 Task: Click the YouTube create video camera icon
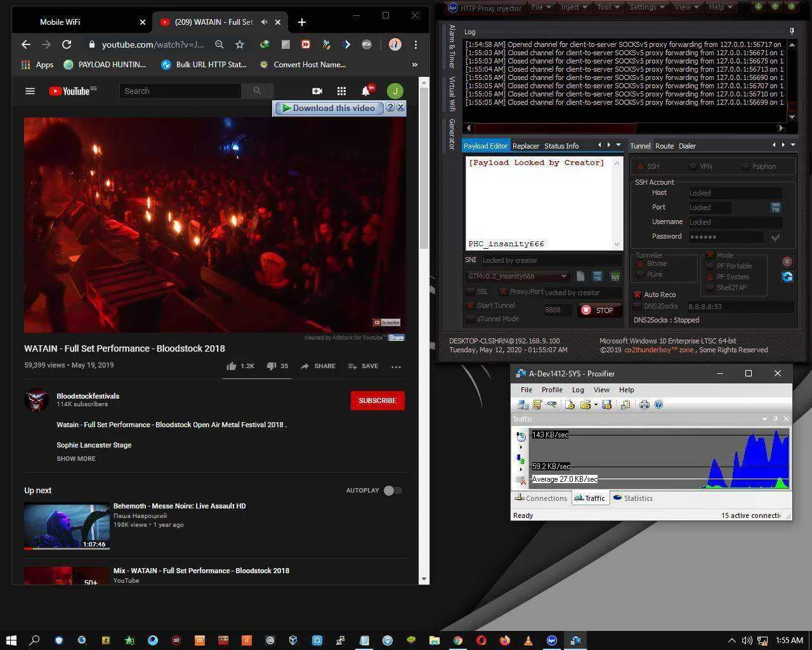tap(317, 91)
